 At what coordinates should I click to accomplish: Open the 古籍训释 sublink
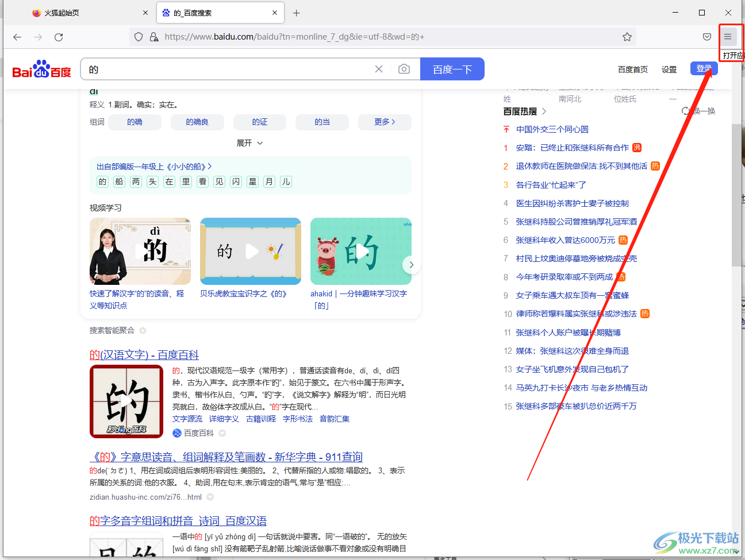pos(261,419)
